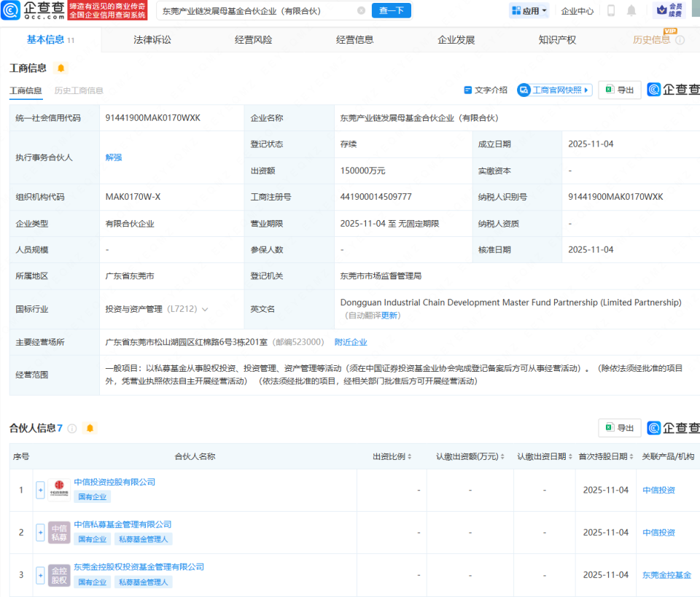Click the 导出 Excel export icon
Screen dimensions: 700x597
coord(611,90)
